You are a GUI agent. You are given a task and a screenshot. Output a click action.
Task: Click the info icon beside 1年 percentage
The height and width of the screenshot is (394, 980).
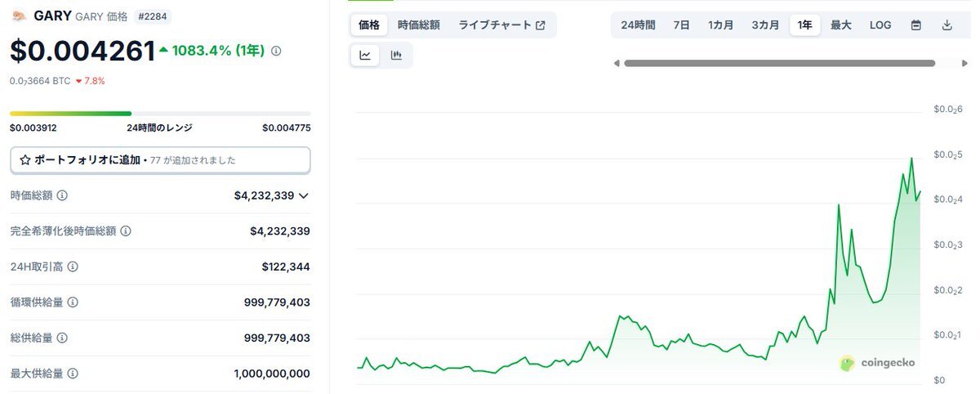[276, 51]
